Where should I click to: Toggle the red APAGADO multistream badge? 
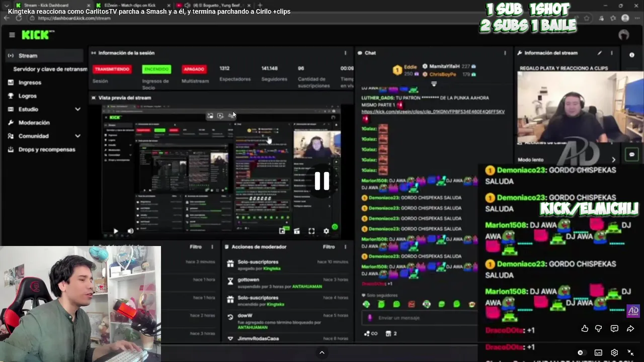click(x=194, y=69)
